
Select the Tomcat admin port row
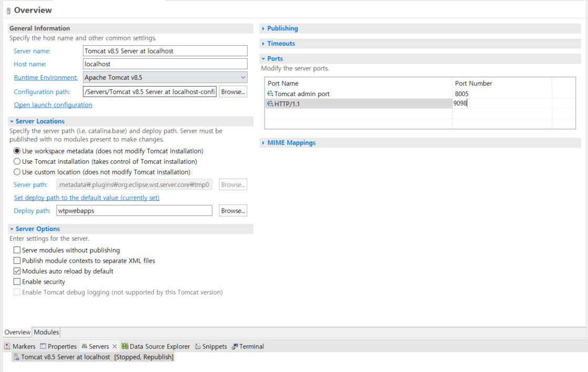(420, 94)
